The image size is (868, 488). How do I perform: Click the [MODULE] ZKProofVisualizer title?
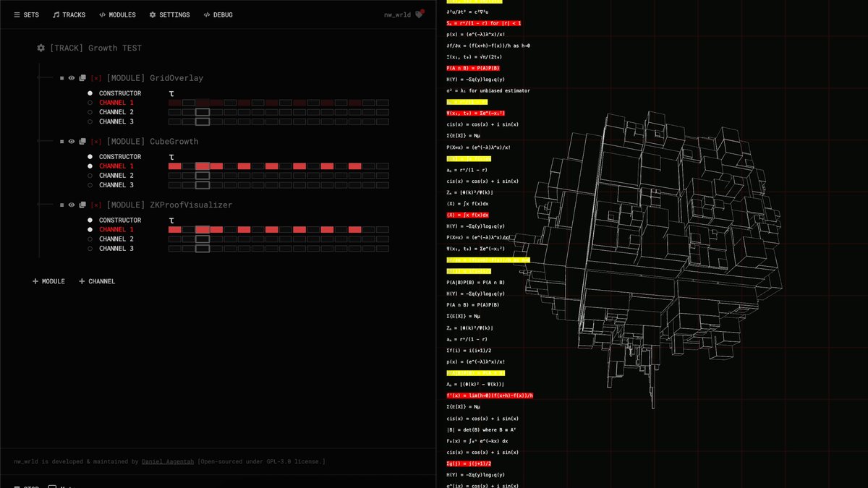tap(169, 205)
